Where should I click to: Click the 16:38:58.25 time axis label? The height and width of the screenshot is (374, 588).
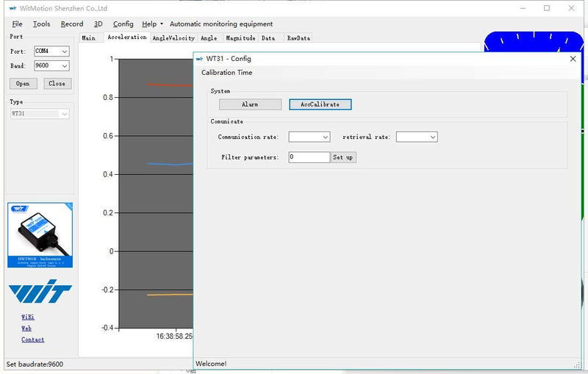pos(174,336)
